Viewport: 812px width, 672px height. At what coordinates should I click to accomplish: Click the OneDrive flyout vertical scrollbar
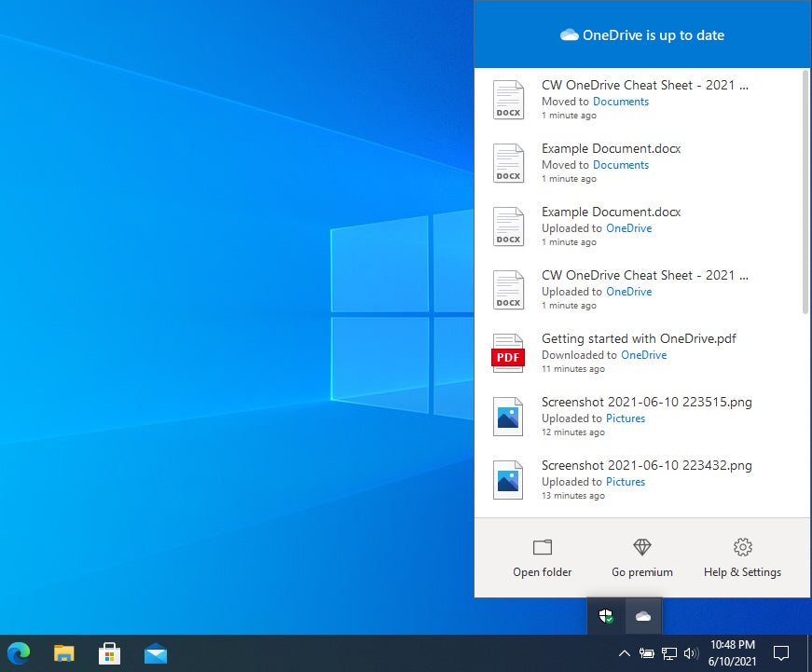[x=805, y=192]
